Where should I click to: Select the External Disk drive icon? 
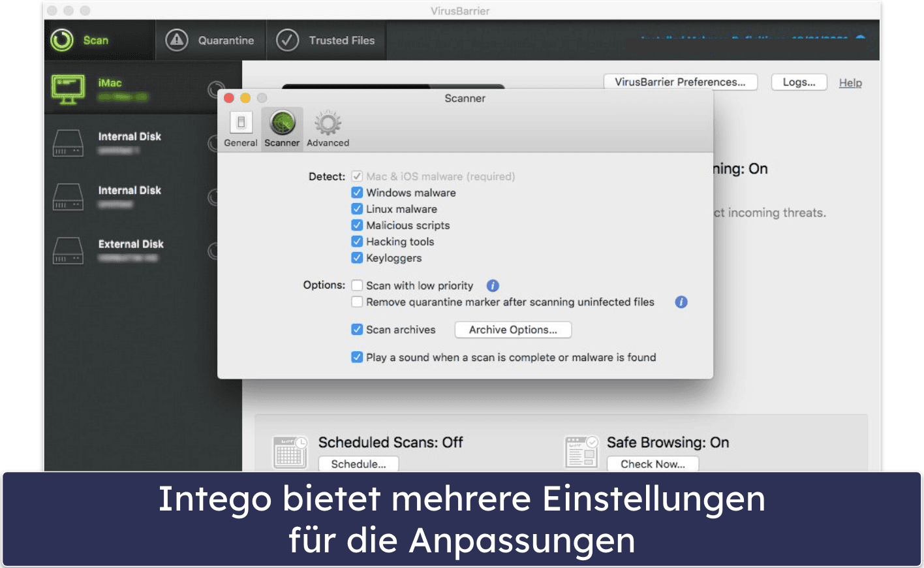(68, 251)
